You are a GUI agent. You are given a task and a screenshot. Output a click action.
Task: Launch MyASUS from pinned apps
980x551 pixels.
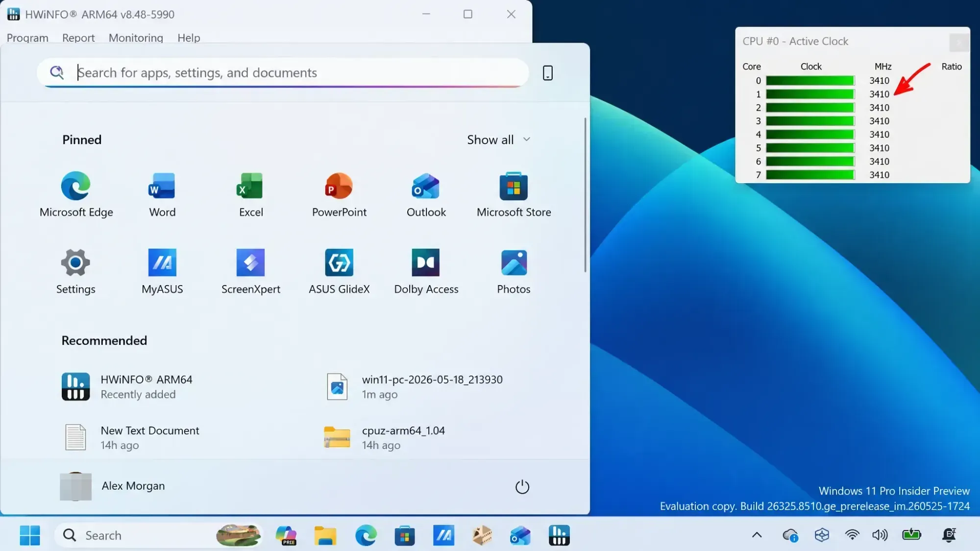(x=162, y=271)
